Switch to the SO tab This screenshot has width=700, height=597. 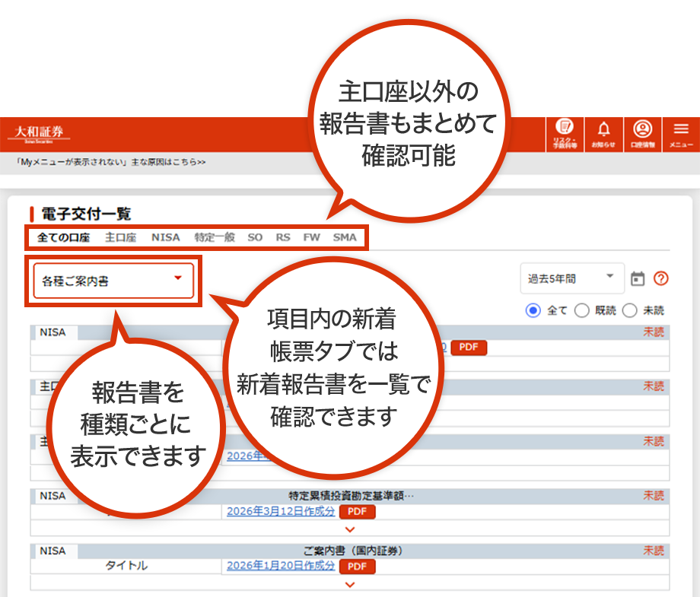pos(255,237)
